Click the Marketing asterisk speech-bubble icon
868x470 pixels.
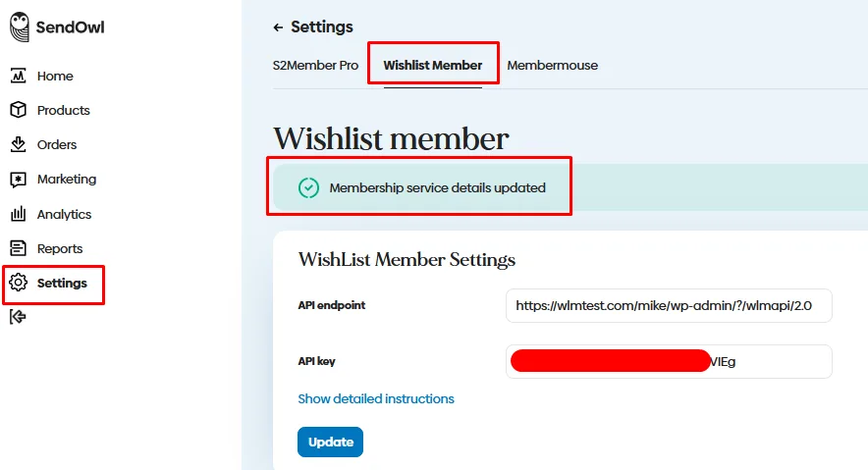pos(19,180)
